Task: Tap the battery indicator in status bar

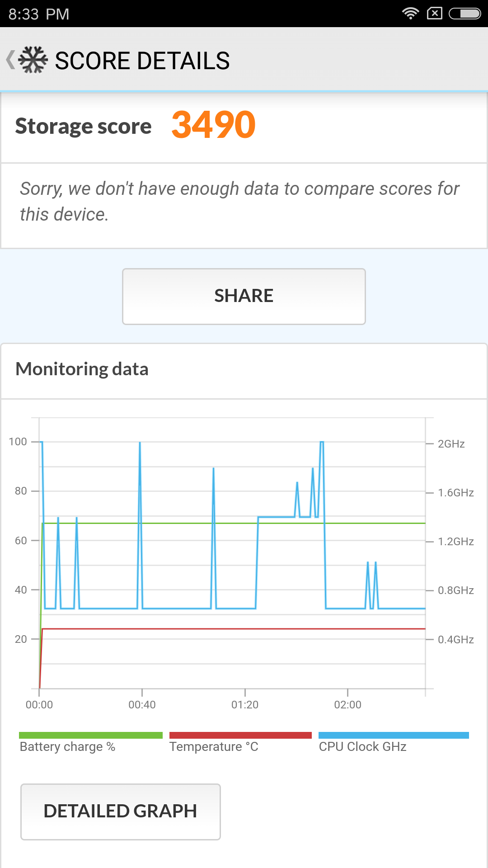Action: tap(465, 14)
